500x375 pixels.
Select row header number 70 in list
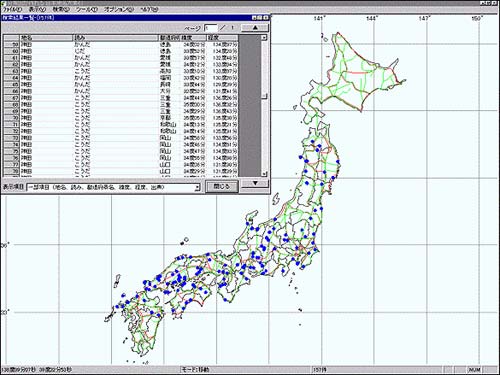[x=11, y=118]
